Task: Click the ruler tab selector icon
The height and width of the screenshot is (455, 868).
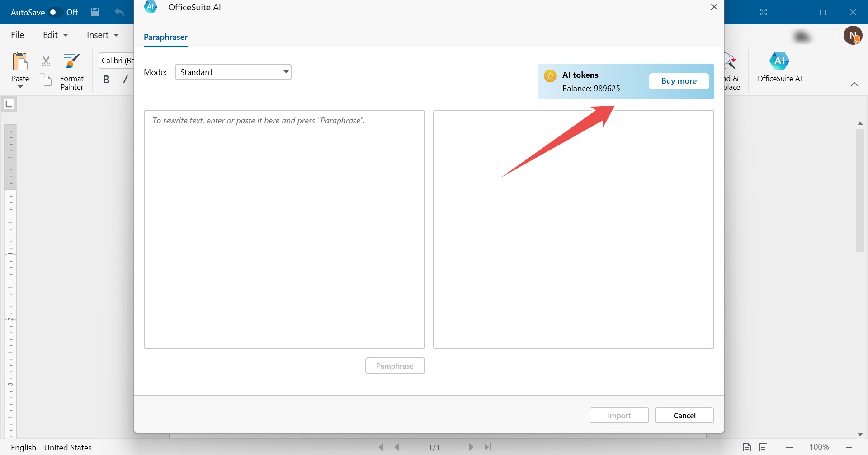Action: pyautogui.click(x=9, y=104)
